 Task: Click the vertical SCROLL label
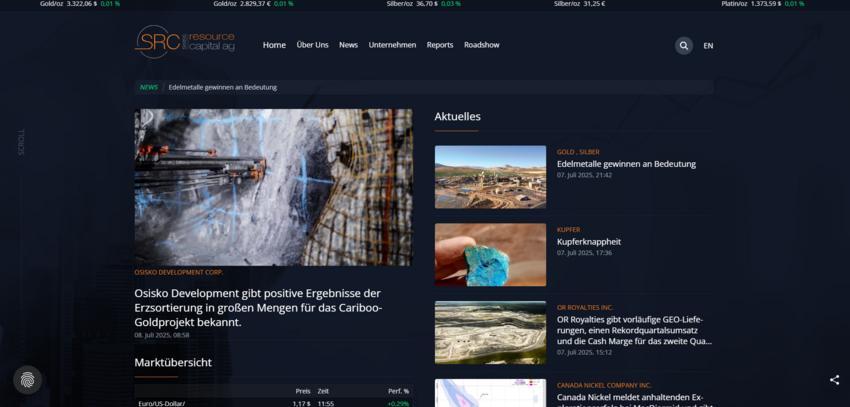[x=22, y=142]
